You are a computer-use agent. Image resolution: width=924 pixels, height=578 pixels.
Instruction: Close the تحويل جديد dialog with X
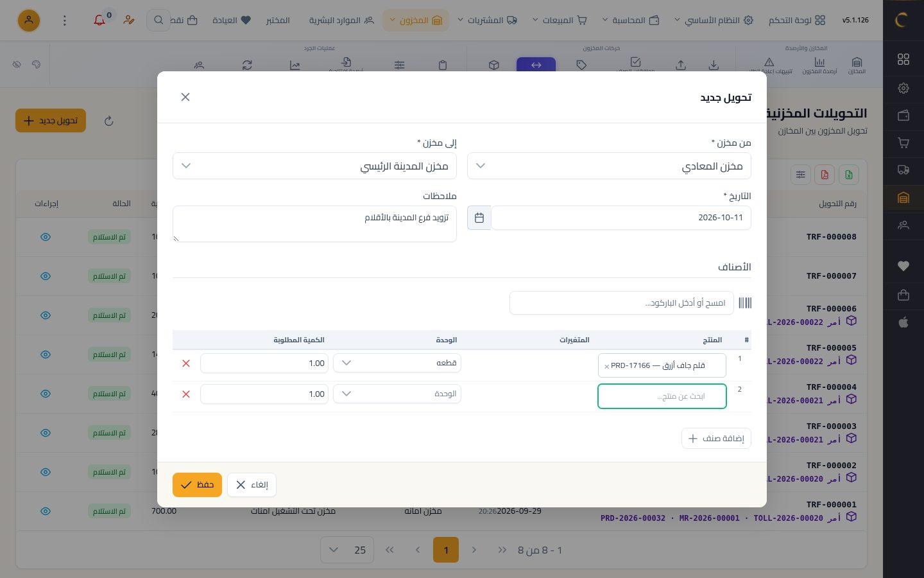185,97
